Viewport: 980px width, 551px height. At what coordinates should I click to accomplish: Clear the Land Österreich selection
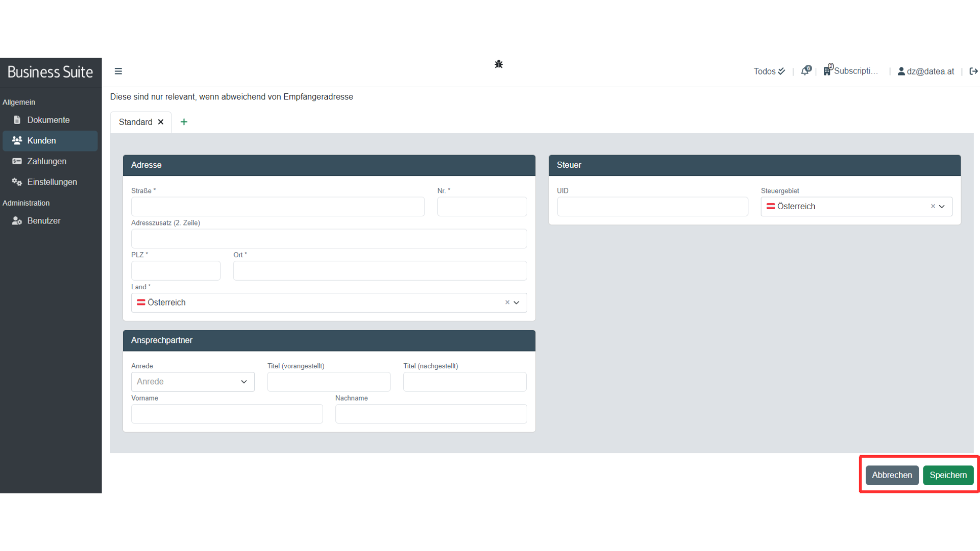tap(507, 303)
